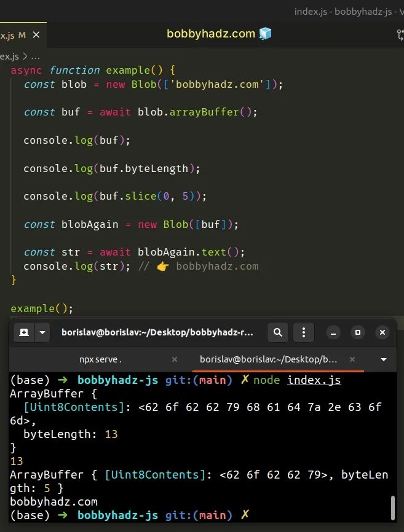Click the final 'example();' call line
This screenshot has height=532, width=404.
41,308
